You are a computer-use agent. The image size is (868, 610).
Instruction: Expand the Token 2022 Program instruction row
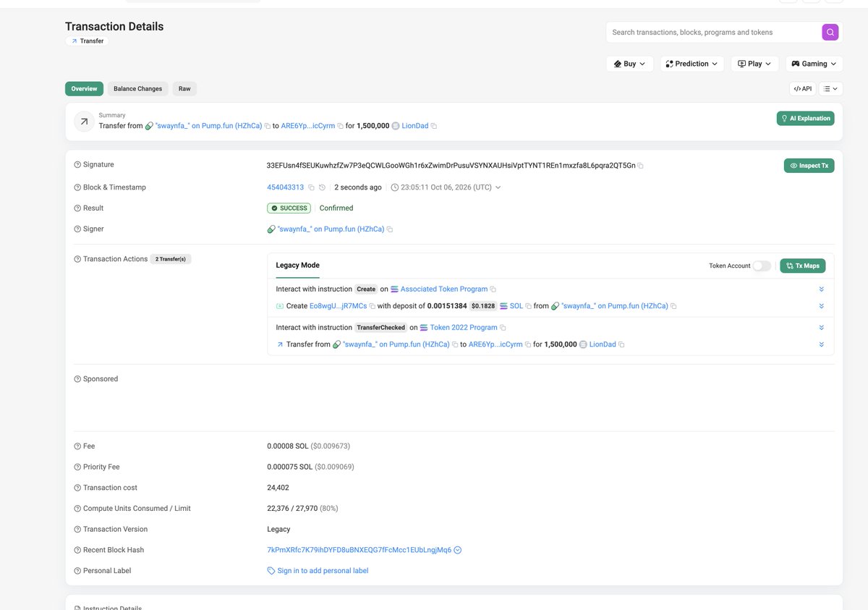pyautogui.click(x=822, y=328)
